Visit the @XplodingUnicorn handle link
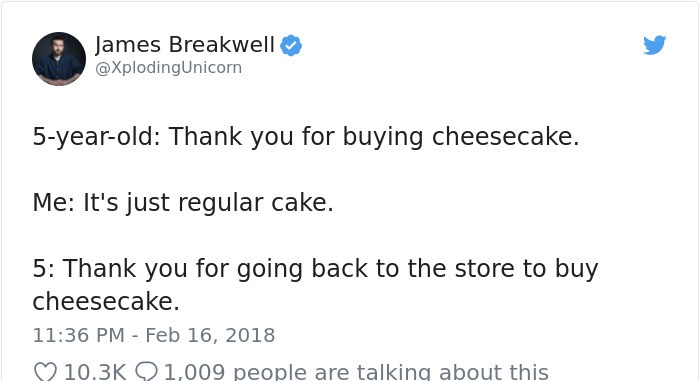The width and height of the screenshot is (700, 381). point(168,68)
